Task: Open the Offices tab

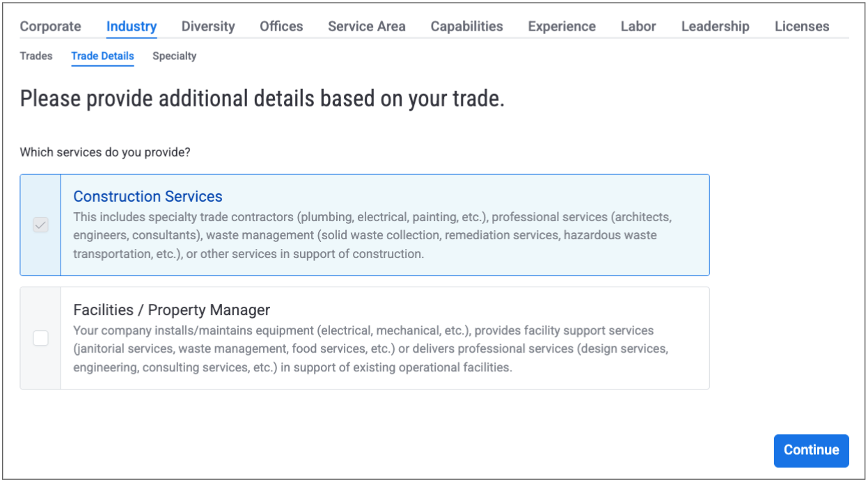Action: 281,26
